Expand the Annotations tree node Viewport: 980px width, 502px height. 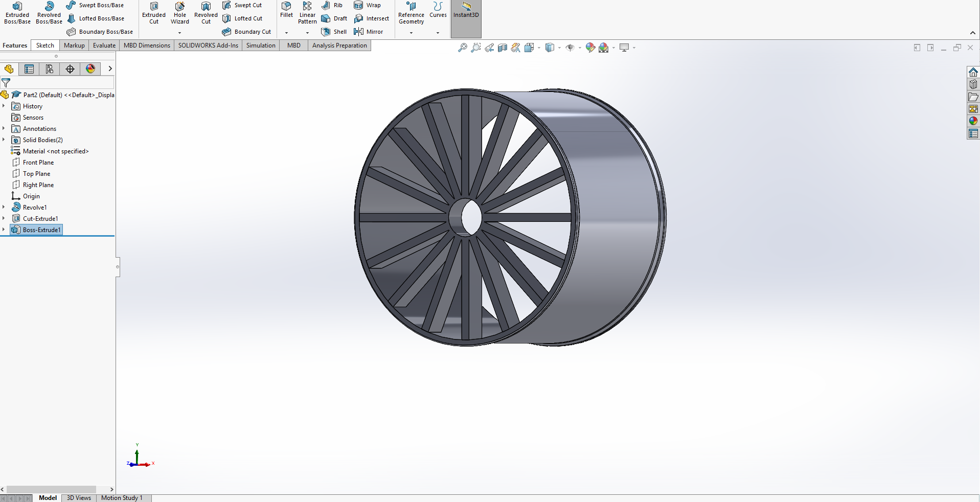click(x=5, y=128)
